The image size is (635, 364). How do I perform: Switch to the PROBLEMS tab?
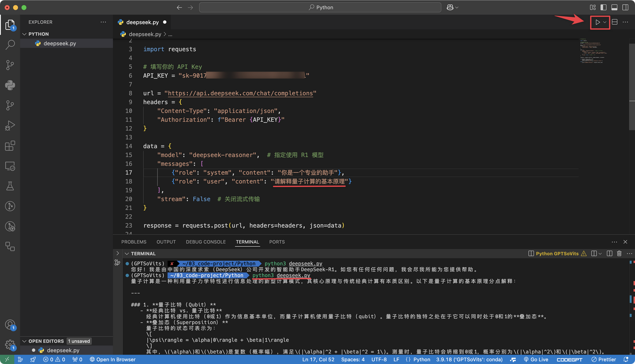point(134,241)
